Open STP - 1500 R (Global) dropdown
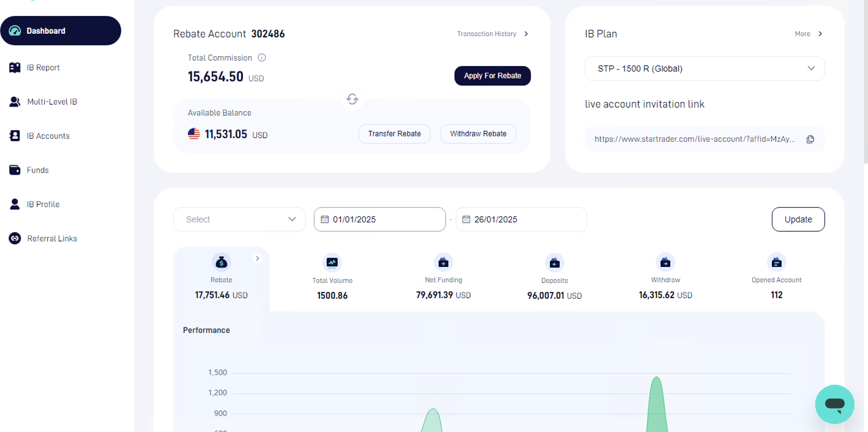868x432 pixels. [x=704, y=68]
